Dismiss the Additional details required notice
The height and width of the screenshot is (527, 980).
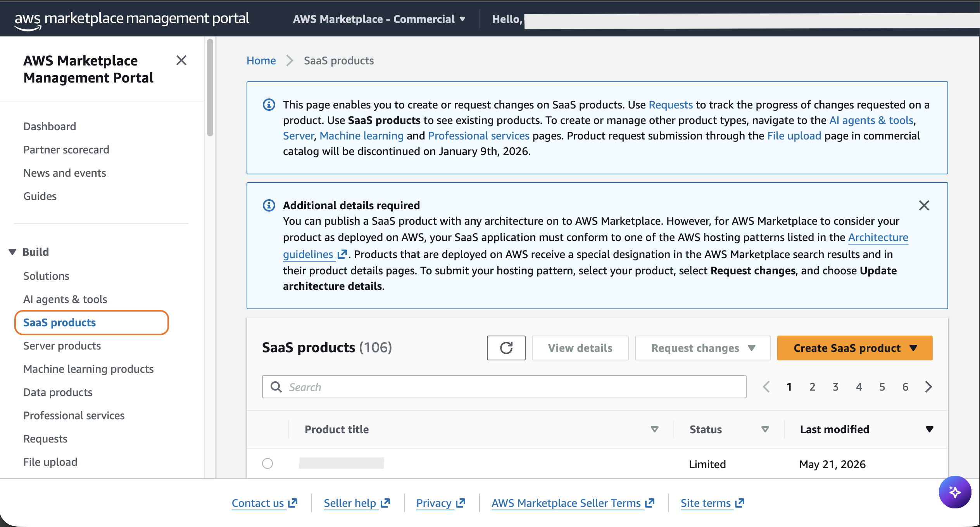(x=924, y=205)
